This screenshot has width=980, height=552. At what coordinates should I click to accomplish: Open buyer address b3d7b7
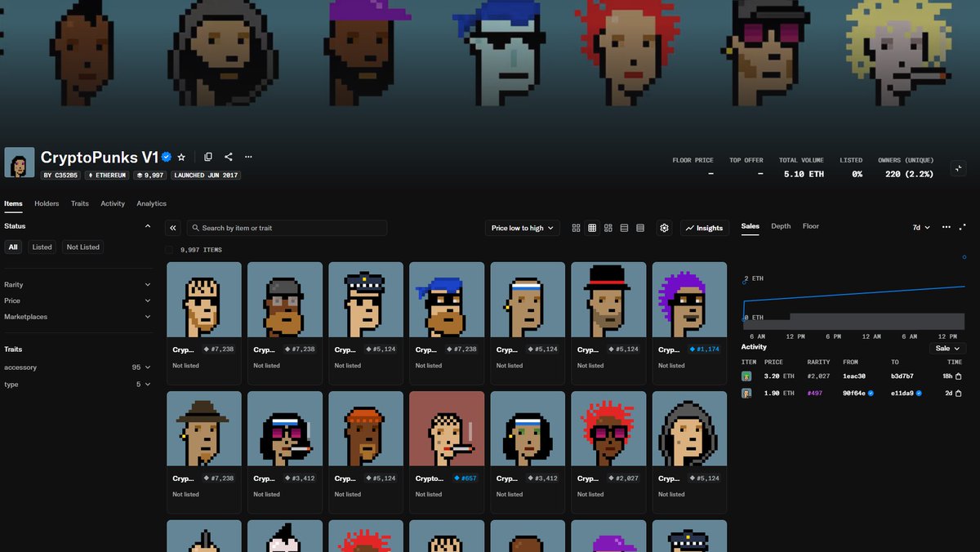pos(903,376)
